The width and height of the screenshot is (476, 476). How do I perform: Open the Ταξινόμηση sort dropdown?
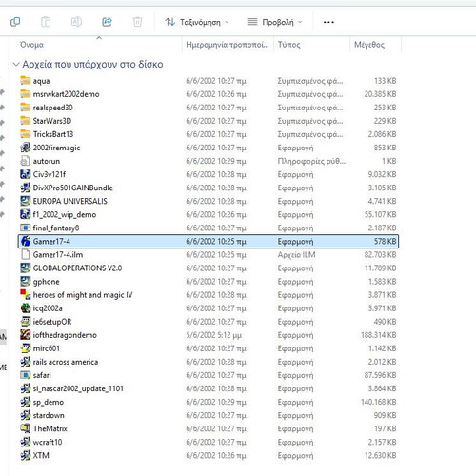point(197,22)
